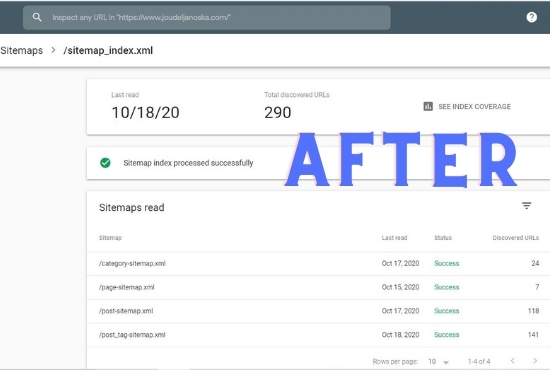
Task: Click the green success checkmark icon
Action: click(x=105, y=163)
